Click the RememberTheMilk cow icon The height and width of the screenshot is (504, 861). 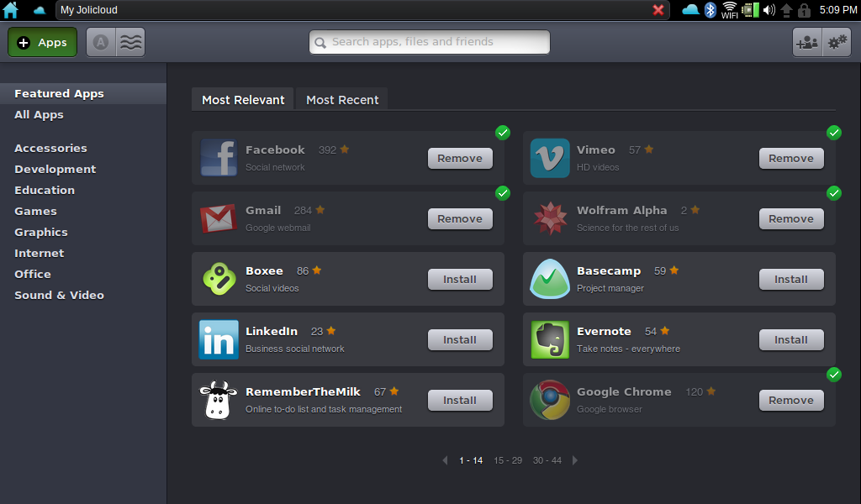pyautogui.click(x=218, y=400)
